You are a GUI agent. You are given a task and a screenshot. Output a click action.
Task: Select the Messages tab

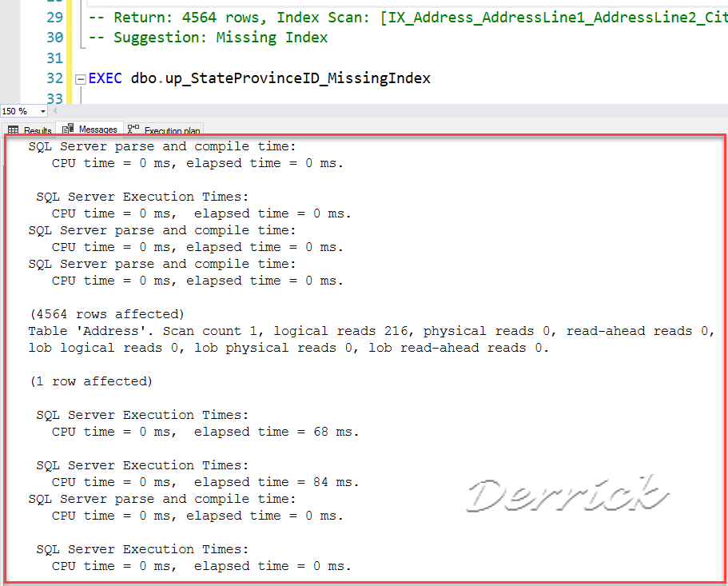coord(96,128)
